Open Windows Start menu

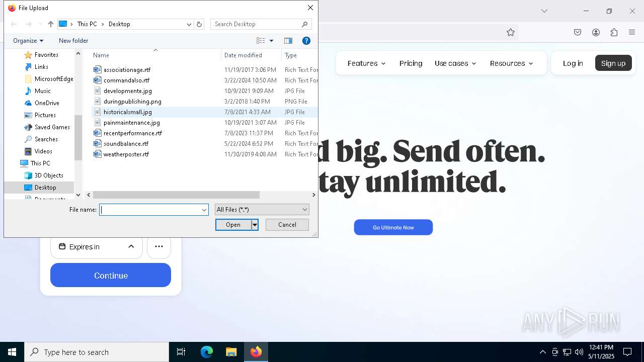[x=12, y=352]
